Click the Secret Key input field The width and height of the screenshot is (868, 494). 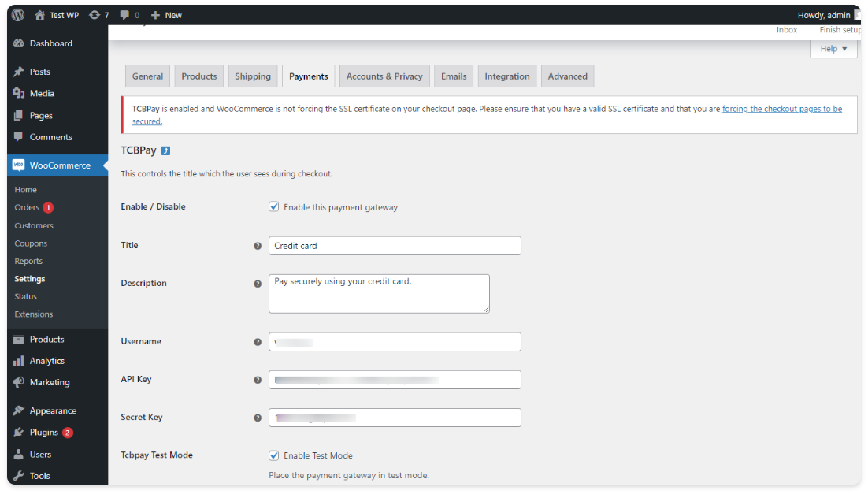pos(395,418)
